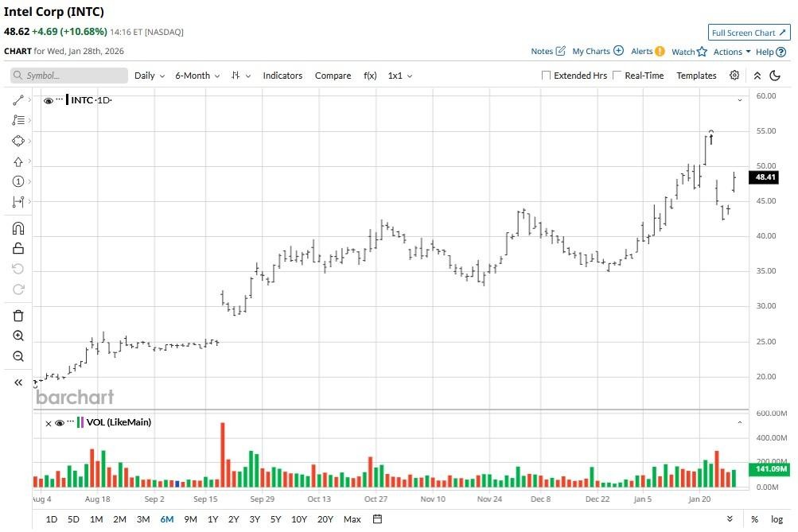The height and width of the screenshot is (532, 798).
Task: Select the shapes drawing tool
Action: point(18,141)
